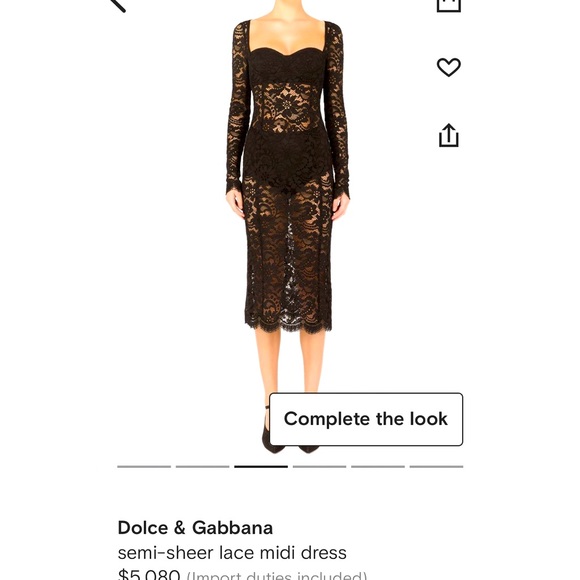Open the shopping bag icon
Screen dimensions: 580x580
coord(449,5)
